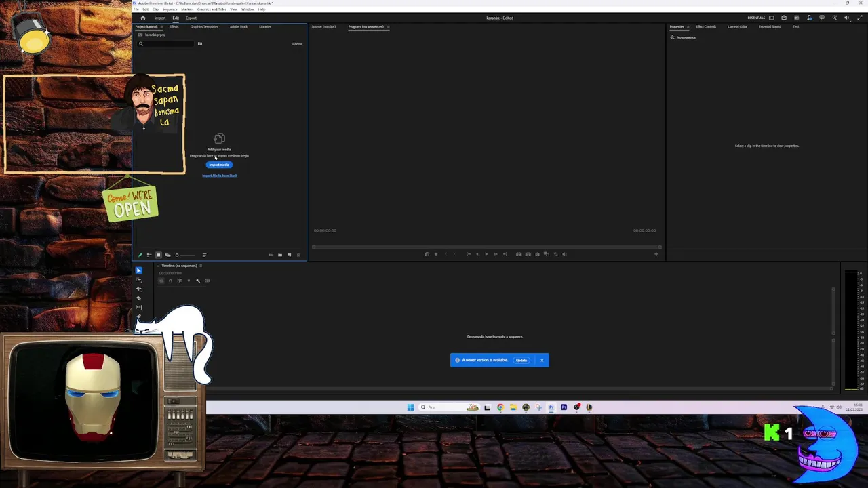Toggle timeline captions track options

pos(207,281)
